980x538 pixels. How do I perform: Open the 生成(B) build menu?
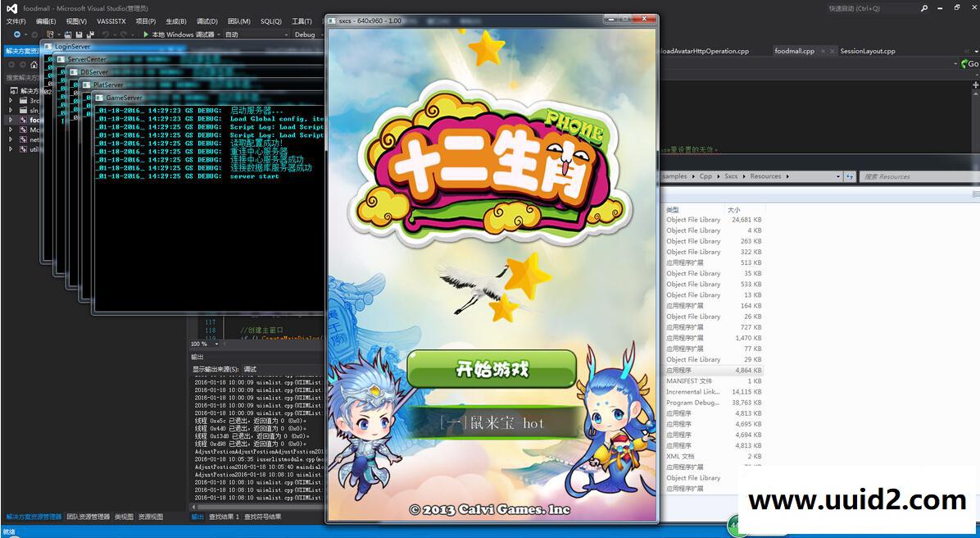pos(175,21)
